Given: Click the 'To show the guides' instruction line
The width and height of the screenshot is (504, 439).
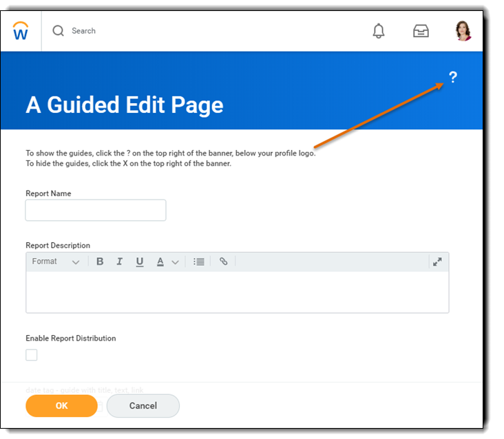Looking at the screenshot, I should point(171,153).
